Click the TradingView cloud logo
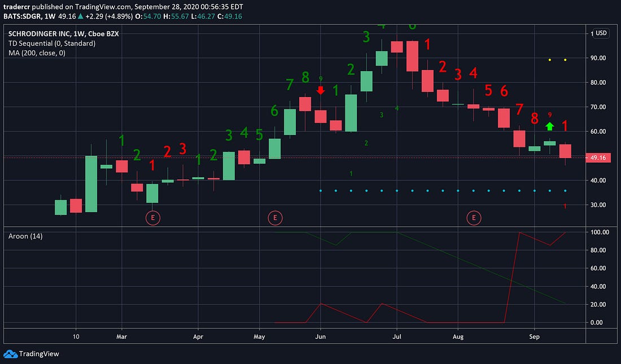Screen dimensions: 621x364 (10, 354)
